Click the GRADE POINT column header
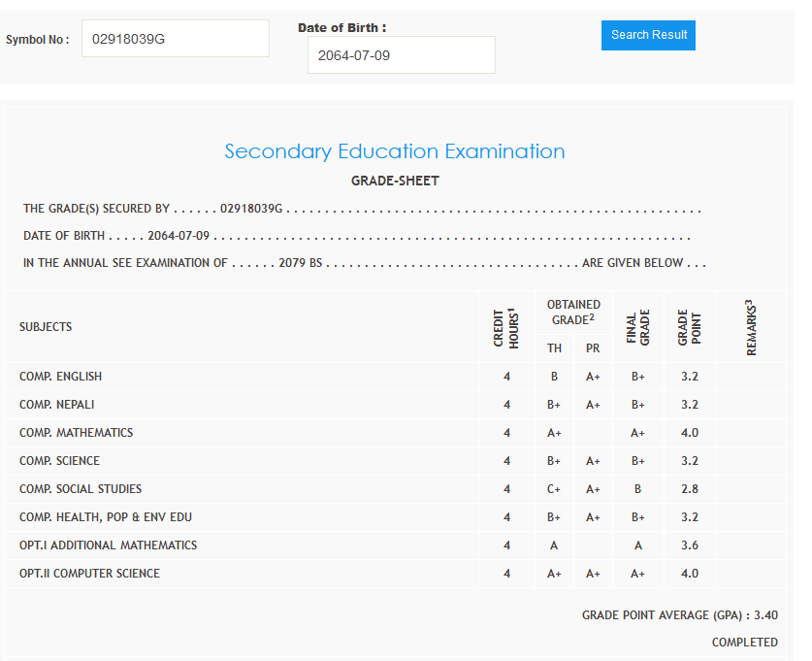The width and height of the screenshot is (812, 661). pos(689,327)
